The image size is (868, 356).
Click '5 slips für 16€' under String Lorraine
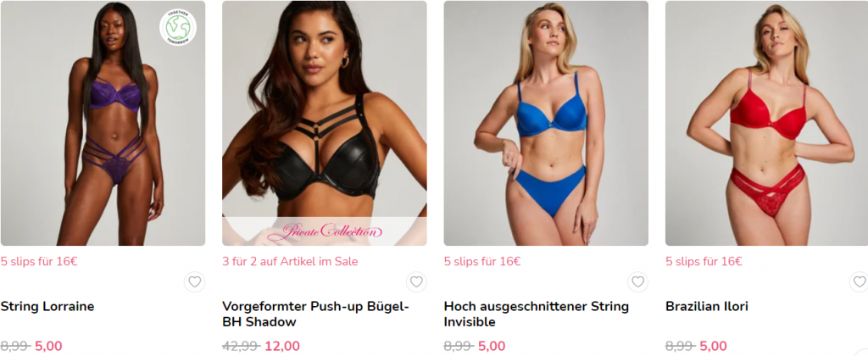point(39,261)
